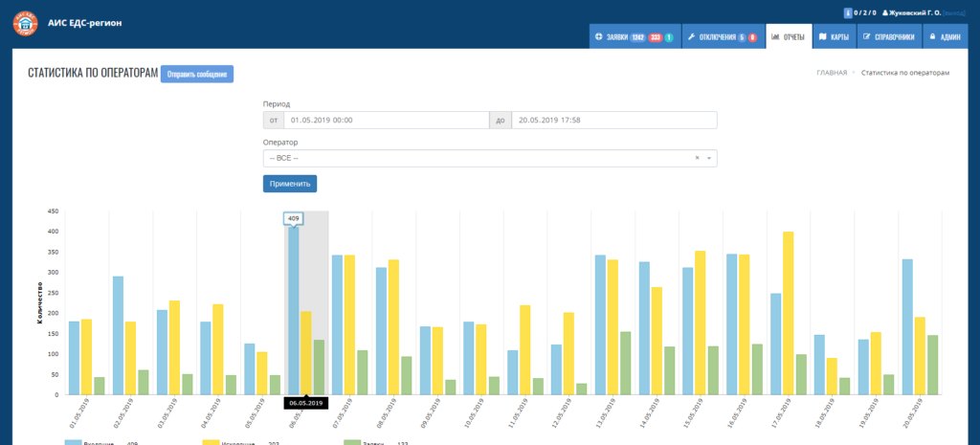Click the yellow outgoing bar for 11.05.2019
The width and height of the screenshot is (980, 445).
click(525, 350)
